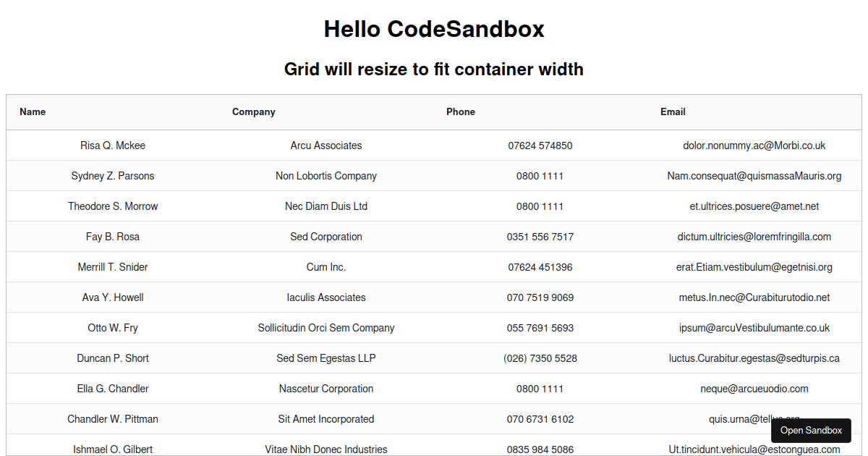Click the Hello CodeSandbox heading

click(x=434, y=29)
